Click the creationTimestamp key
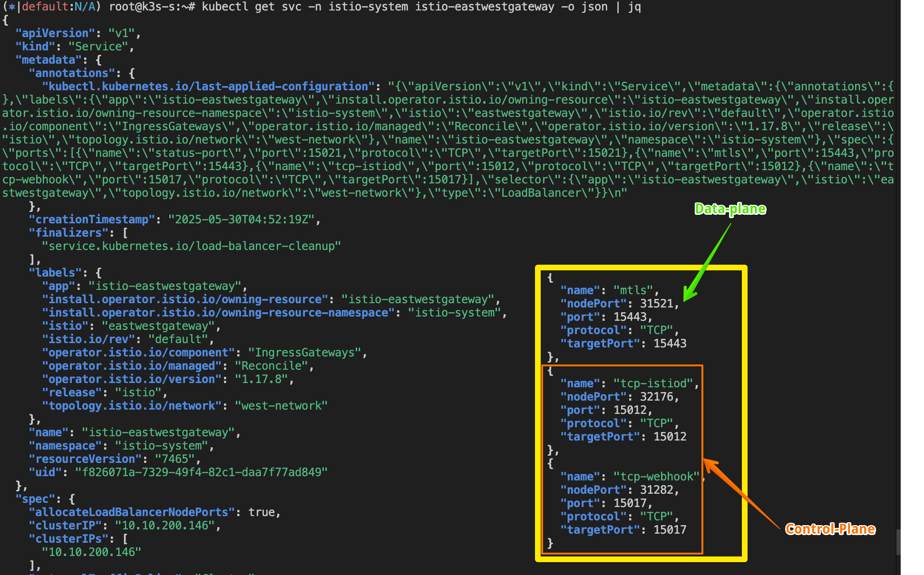 click(x=92, y=220)
